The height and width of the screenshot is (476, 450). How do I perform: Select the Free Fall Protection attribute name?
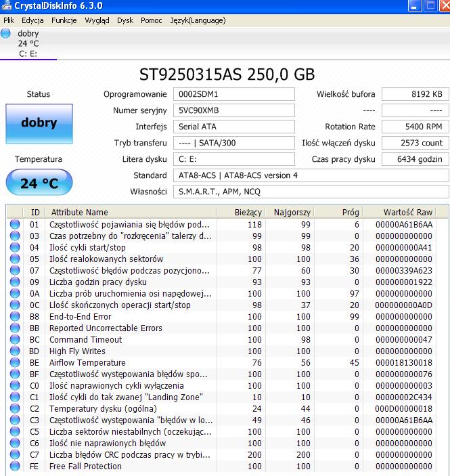tap(85, 467)
